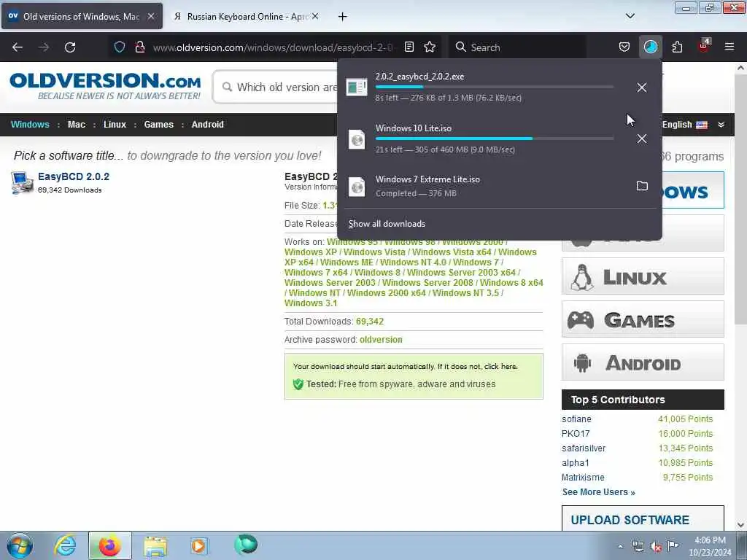Click the Windows 7 Extreme Lite.iso file icon

pyautogui.click(x=356, y=186)
